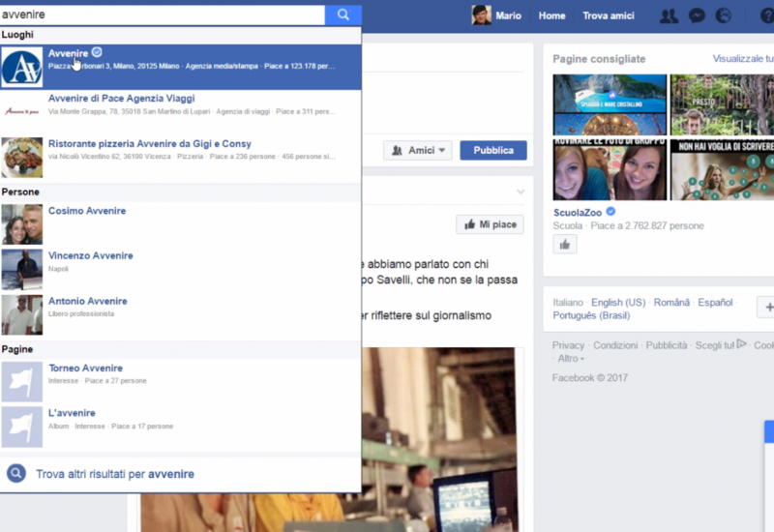Click the ScuolaZoo verified badge
774x532 pixels.
pyautogui.click(x=610, y=212)
